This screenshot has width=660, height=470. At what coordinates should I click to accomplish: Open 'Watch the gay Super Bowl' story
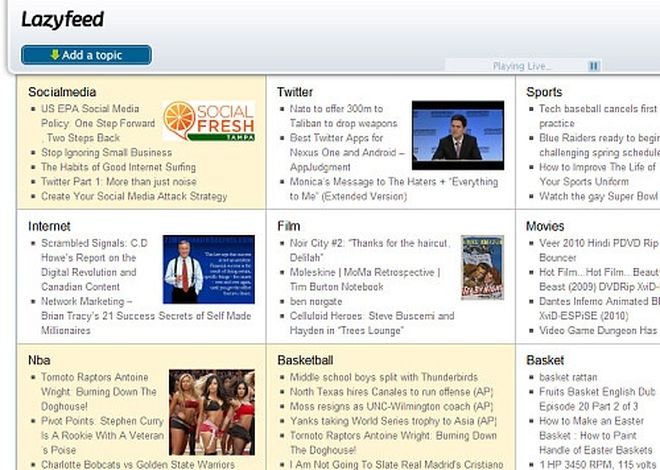(x=598, y=196)
